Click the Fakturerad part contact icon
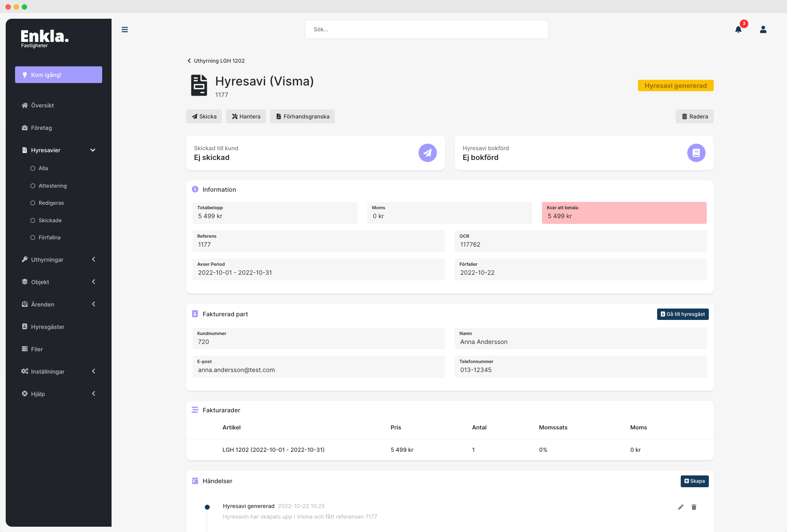The image size is (787, 532). 195,314
